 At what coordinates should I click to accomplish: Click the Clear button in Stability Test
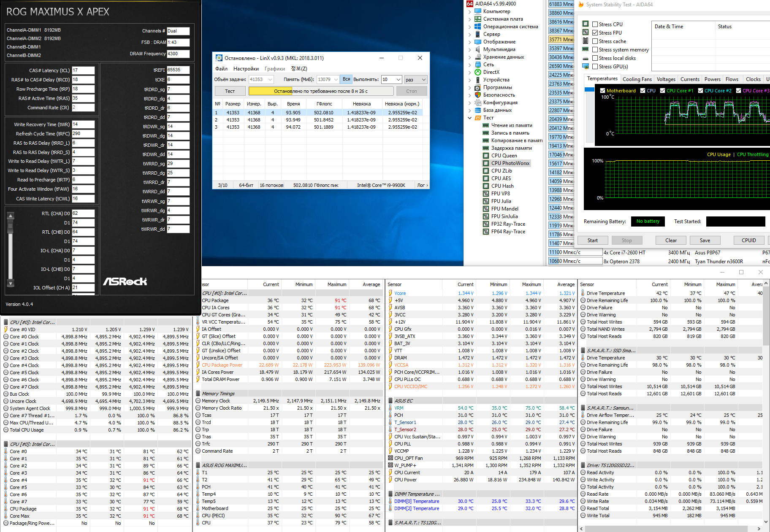pos(671,240)
